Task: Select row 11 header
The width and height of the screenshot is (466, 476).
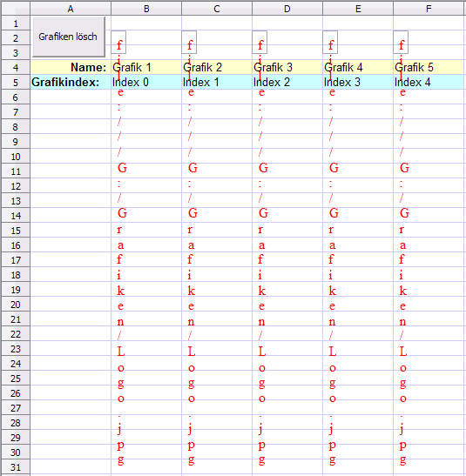Action: (x=16, y=171)
